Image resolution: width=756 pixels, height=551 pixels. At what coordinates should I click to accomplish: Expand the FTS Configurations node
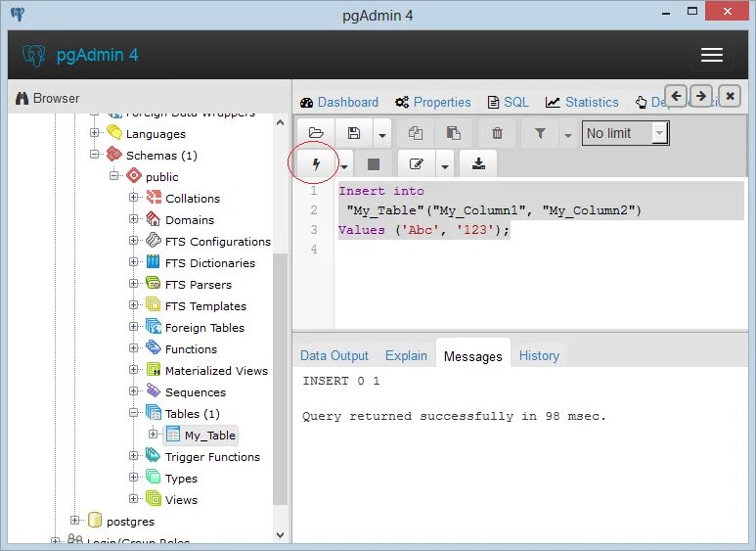134,240
